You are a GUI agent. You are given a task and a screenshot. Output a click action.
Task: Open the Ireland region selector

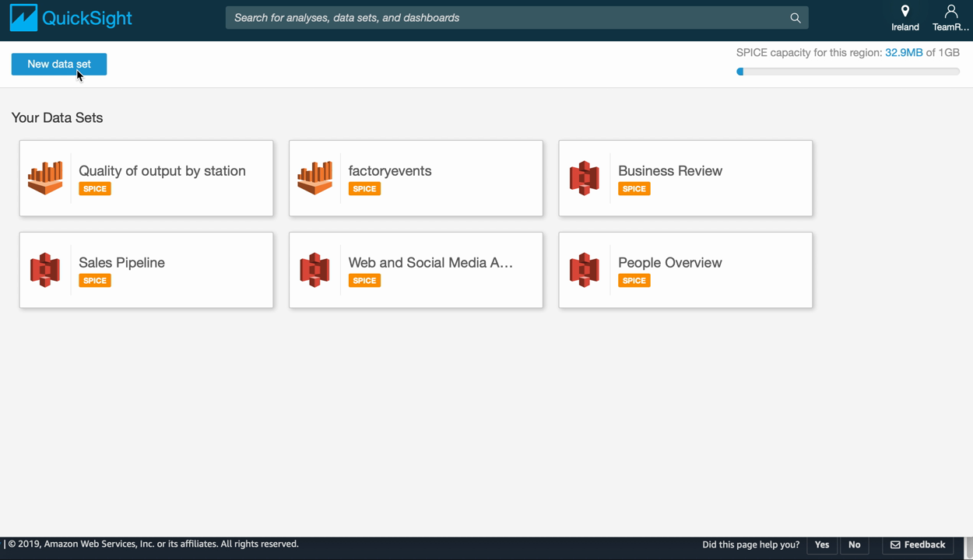(905, 18)
